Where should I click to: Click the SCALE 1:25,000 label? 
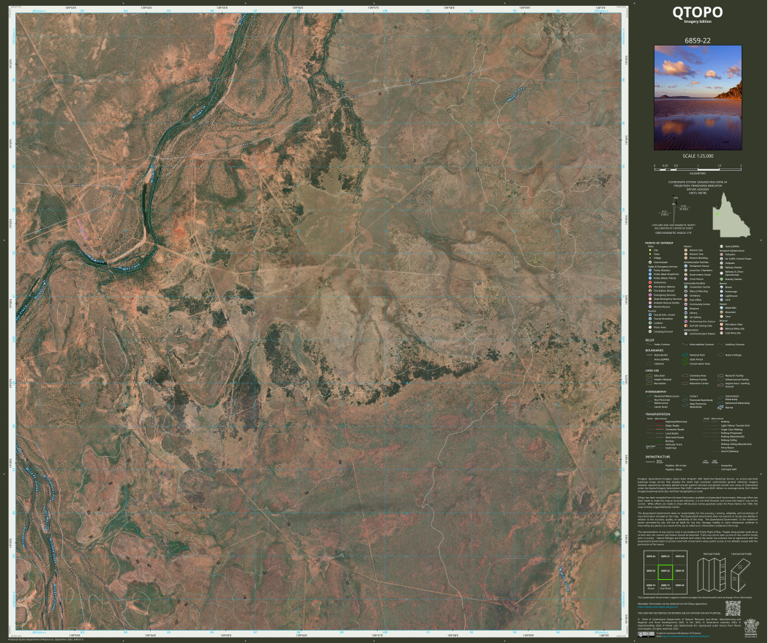click(x=697, y=156)
